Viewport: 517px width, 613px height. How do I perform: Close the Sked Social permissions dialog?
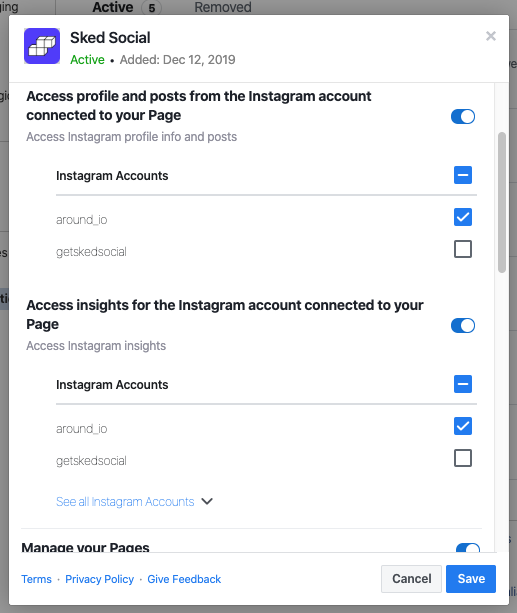click(x=491, y=36)
